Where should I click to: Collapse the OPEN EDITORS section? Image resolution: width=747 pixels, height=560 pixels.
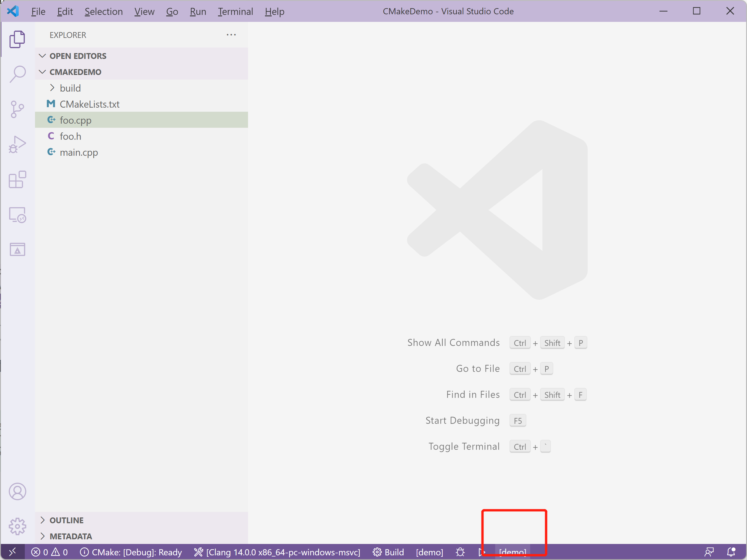pos(142,56)
